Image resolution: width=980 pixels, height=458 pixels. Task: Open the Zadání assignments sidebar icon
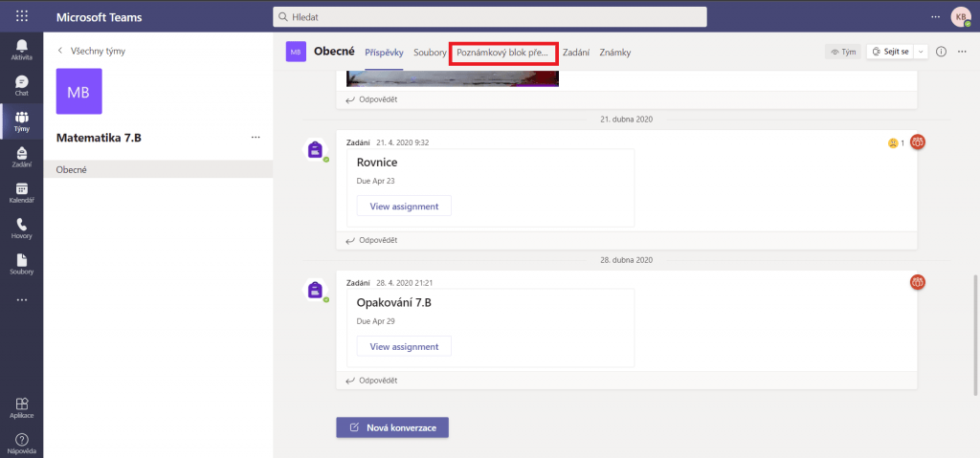[x=21, y=157]
